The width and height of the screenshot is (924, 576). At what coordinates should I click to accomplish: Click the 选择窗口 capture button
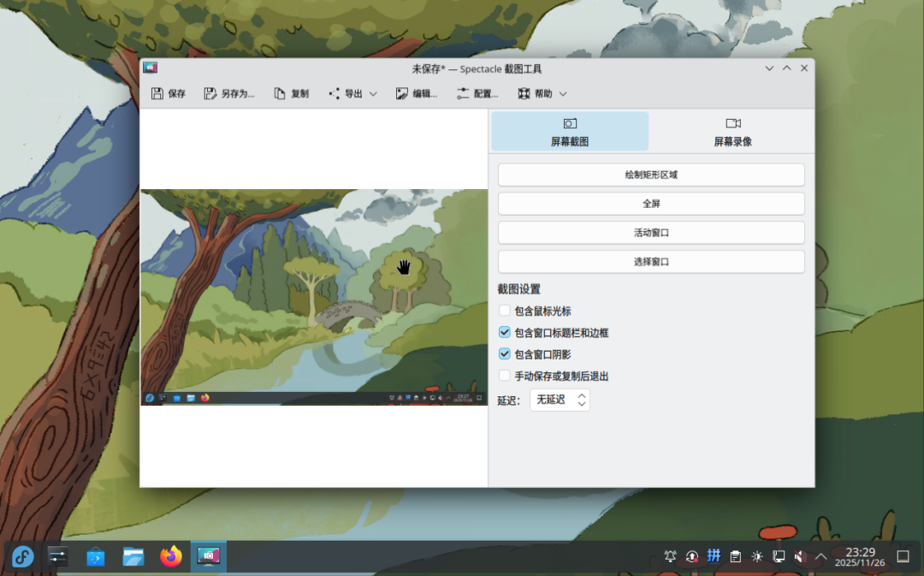point(651,261)
